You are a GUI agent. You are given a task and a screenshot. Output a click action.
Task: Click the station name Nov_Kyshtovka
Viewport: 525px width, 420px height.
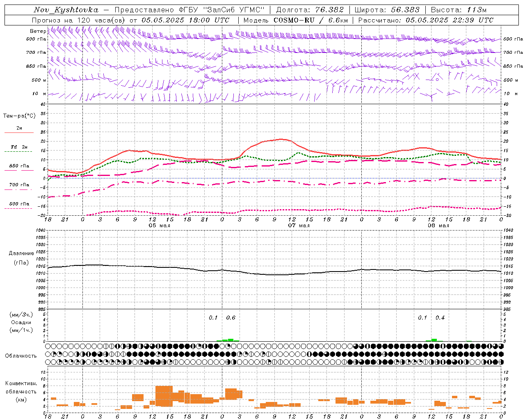click(66, 10)
